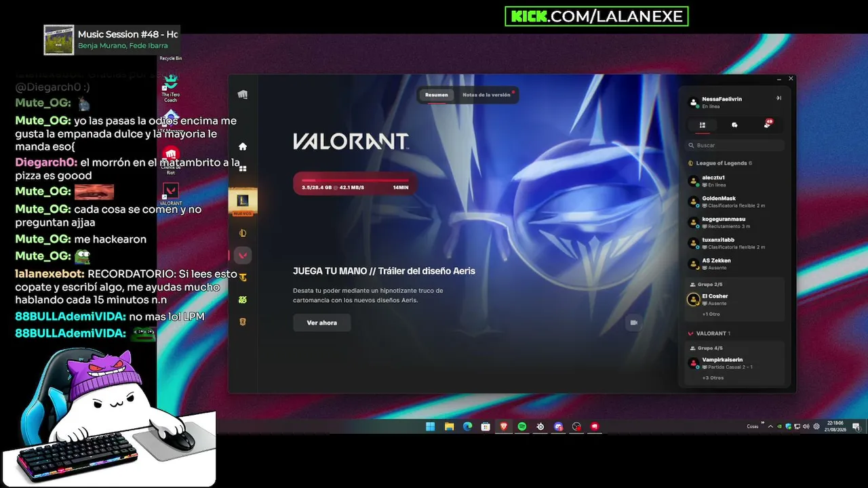Select Valorant in the sidebar
This screenshot has width=868, height=488.
click(x=243, y=255)
